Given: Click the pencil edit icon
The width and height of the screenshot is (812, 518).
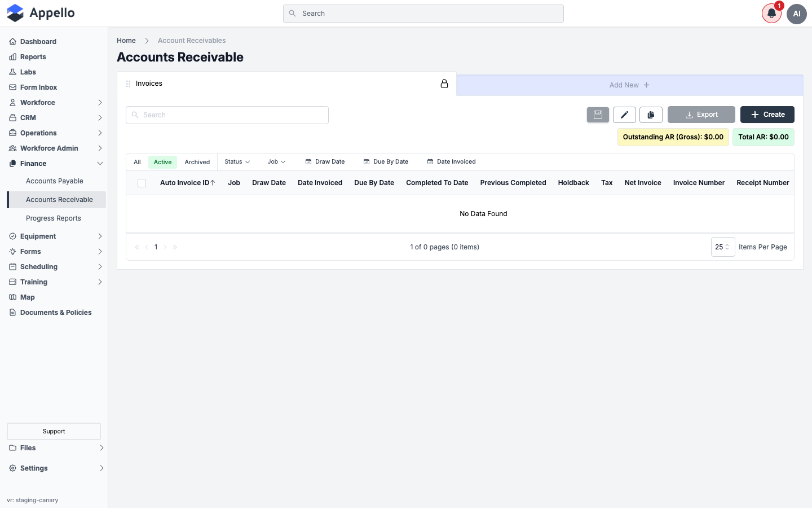Looking at the screenshot, I should (x=624, y=115).
